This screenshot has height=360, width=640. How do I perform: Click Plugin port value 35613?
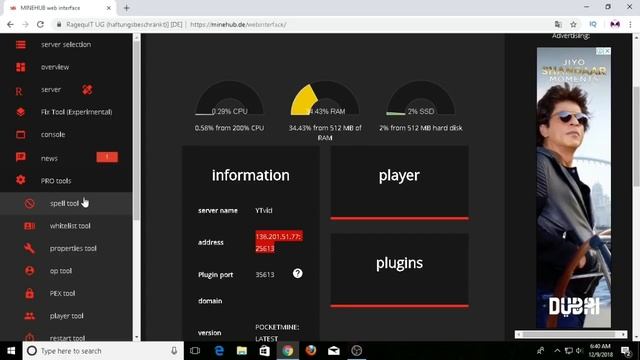(264, 275)
